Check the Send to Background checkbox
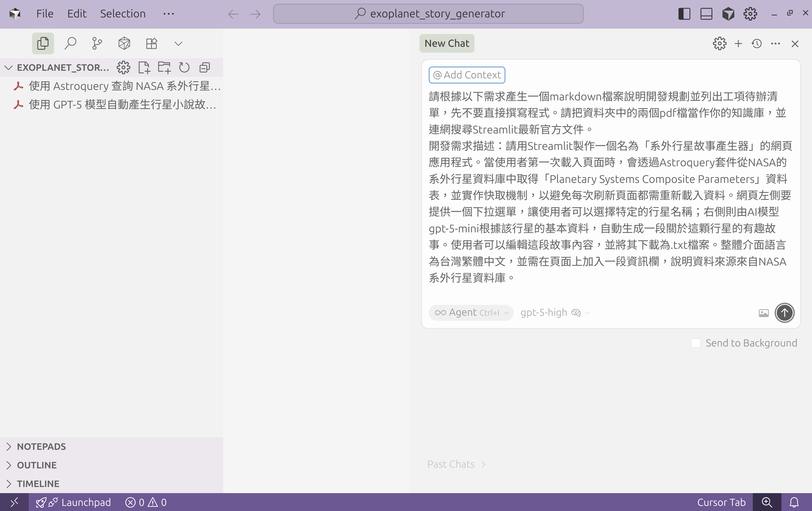This screenshot has height=511, width=812. (x=696, y=343)
